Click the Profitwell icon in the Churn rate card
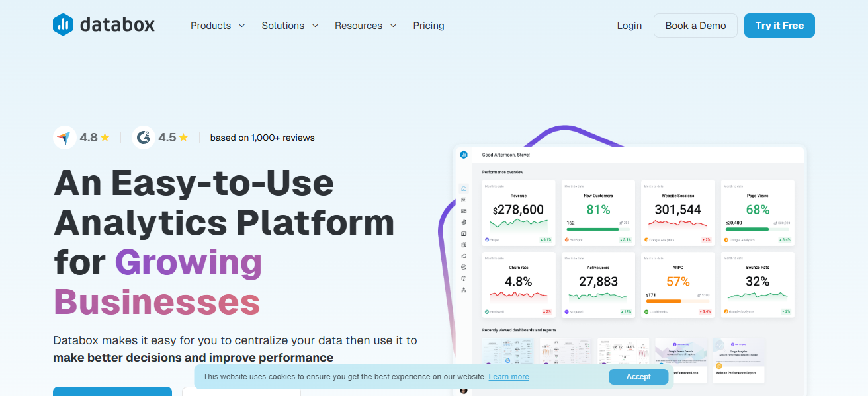Image resolution: width=868 pixels, height=396 pixels. coord(487,312)
